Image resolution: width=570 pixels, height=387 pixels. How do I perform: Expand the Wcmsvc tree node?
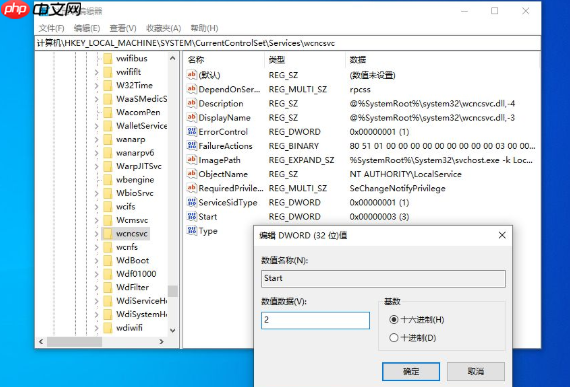click(x=96, y=220)
